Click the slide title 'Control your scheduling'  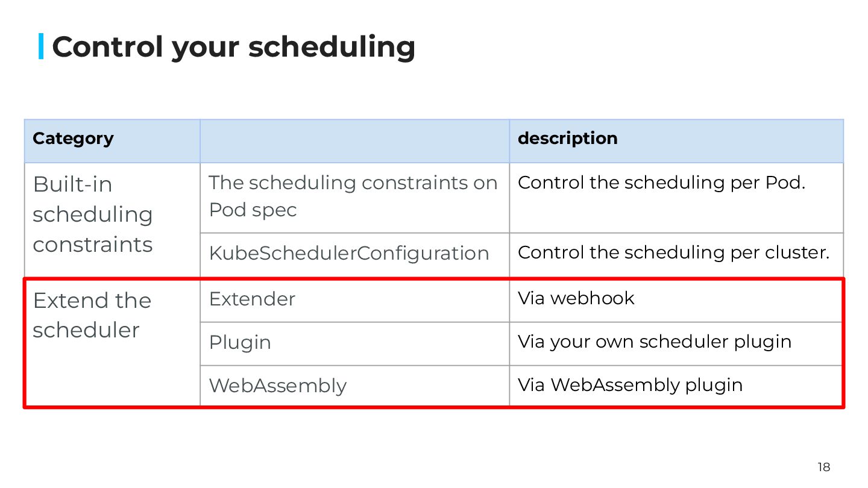click(233, 46)
